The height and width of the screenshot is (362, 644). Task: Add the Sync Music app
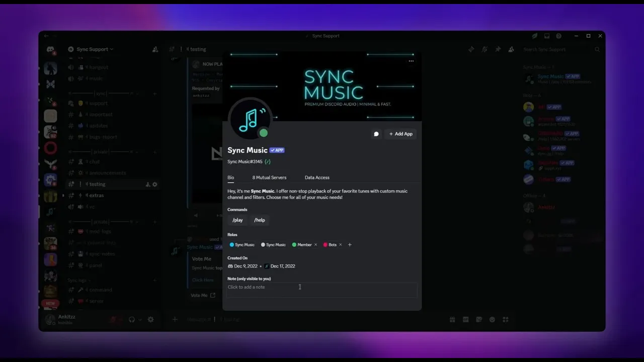pos(400,134)
